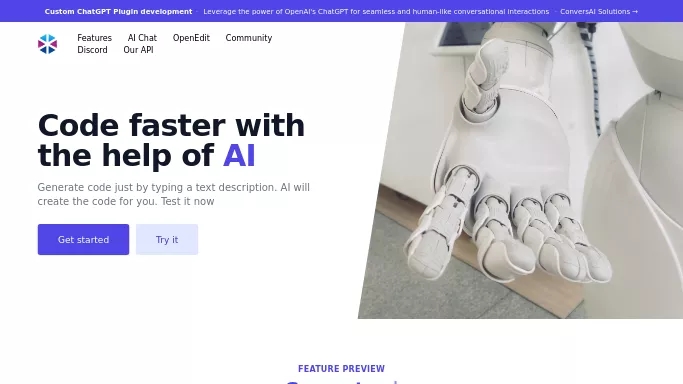The height and width of the screenshot is (384, 683).
Task: Open the Features nav item
Action: click(x=95, y=38)
